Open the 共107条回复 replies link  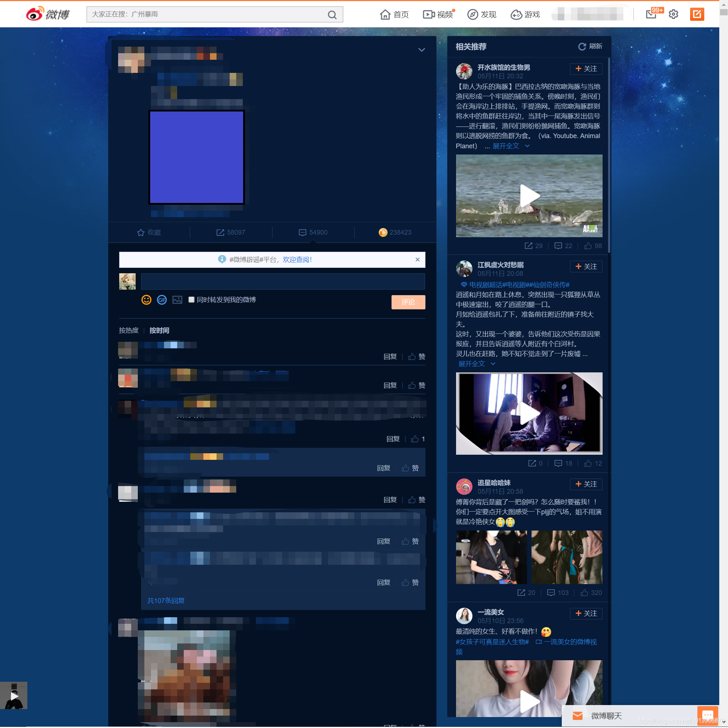pos(166,600)
